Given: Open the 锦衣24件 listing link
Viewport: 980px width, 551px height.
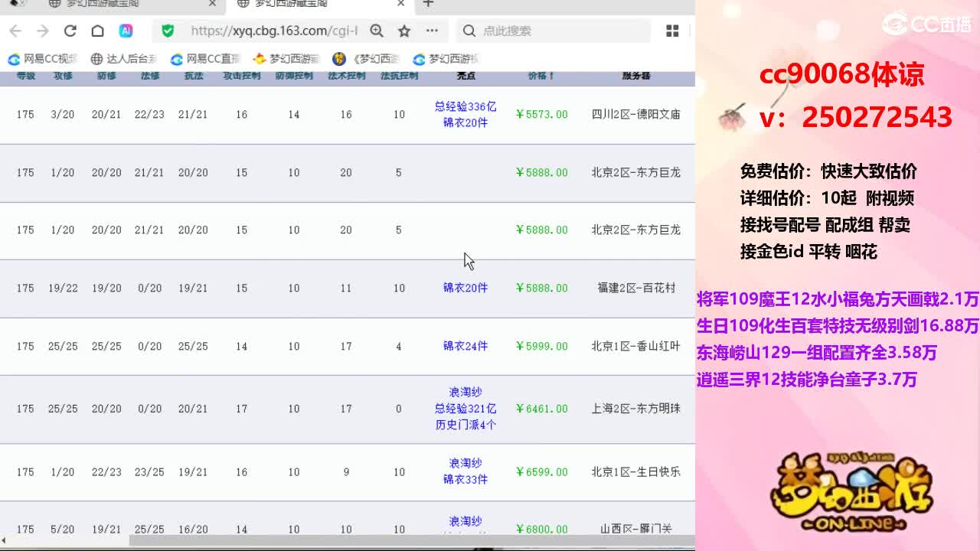Looking at the screenshot, I should pos(465,346).
